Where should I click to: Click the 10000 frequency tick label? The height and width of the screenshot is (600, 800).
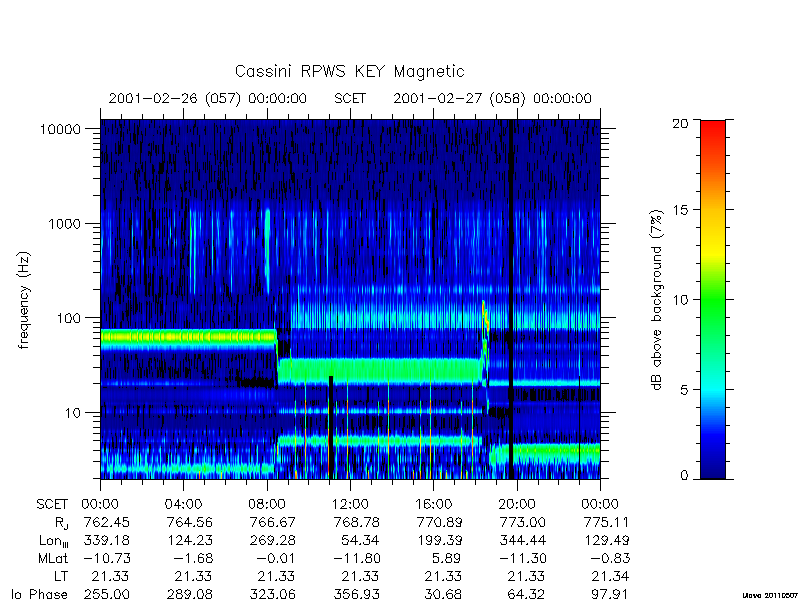[60, 130]
